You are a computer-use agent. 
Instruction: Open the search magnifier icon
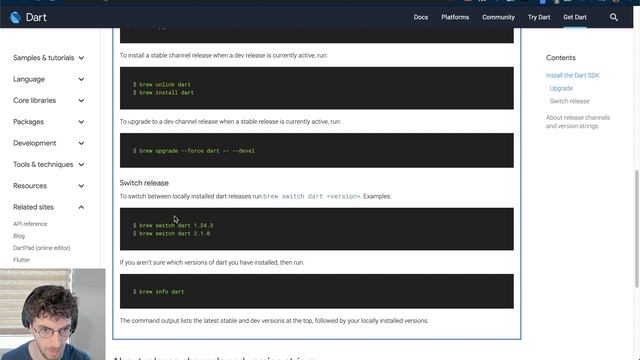click(x=613, y=17)
